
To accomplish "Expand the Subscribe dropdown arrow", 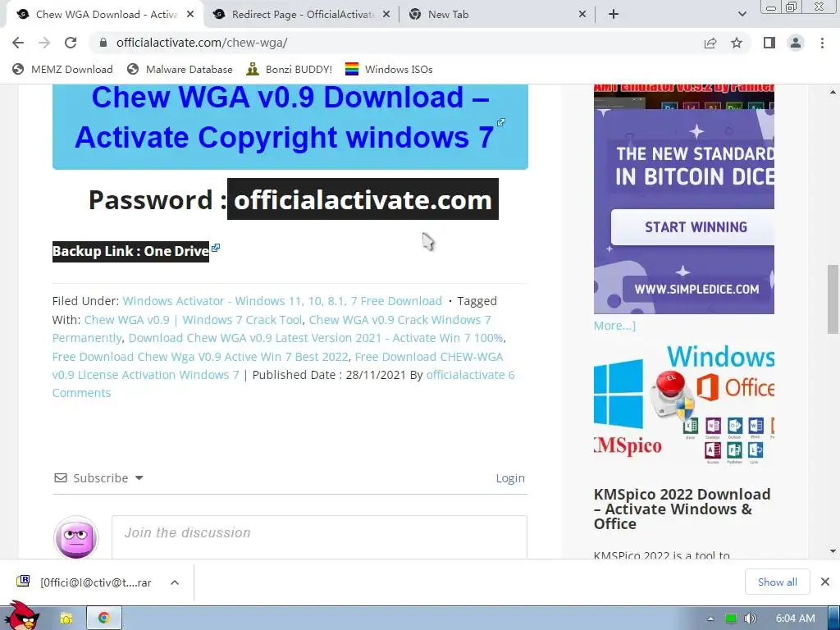I will coord(139,478).
